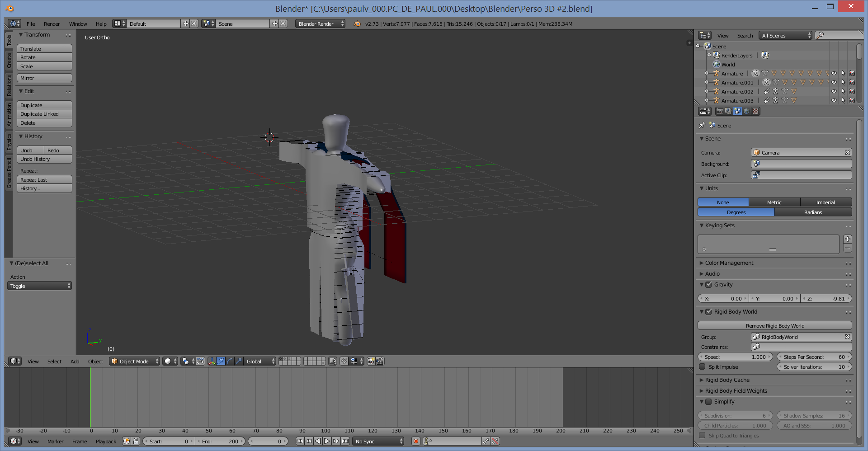868x451 pixels.
Task: Select the World item in outliner
Action: (728, 65)
